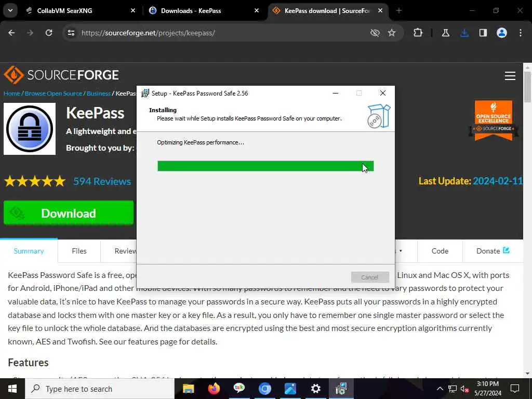The width and height of the screenshot is (532, 399).
Task: Click the SourceForge logo
Action: click(x=61, y=75)
